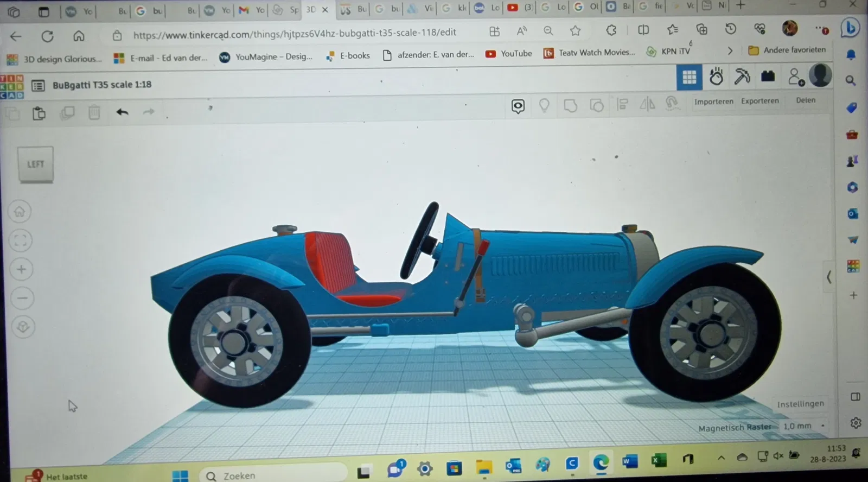Click the Group shapes tool
The width and height of the screenshot is (868, 482).
pyautogui.click(x=570, y=105)
